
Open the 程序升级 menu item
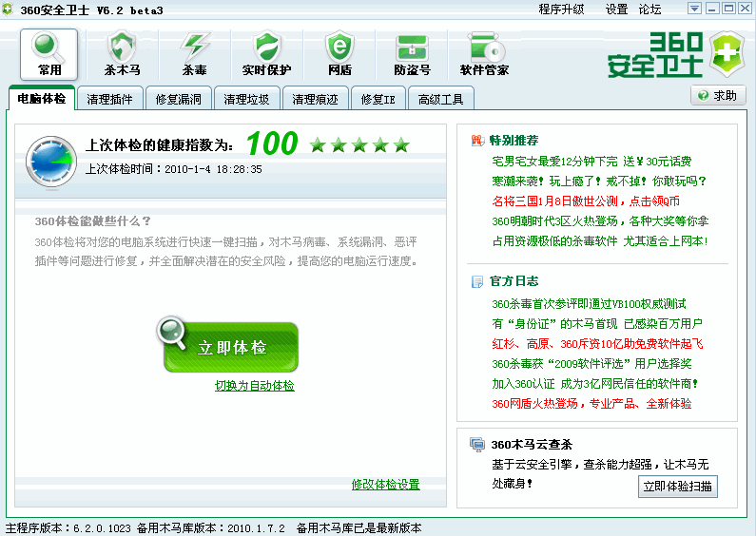click(561, 10)
